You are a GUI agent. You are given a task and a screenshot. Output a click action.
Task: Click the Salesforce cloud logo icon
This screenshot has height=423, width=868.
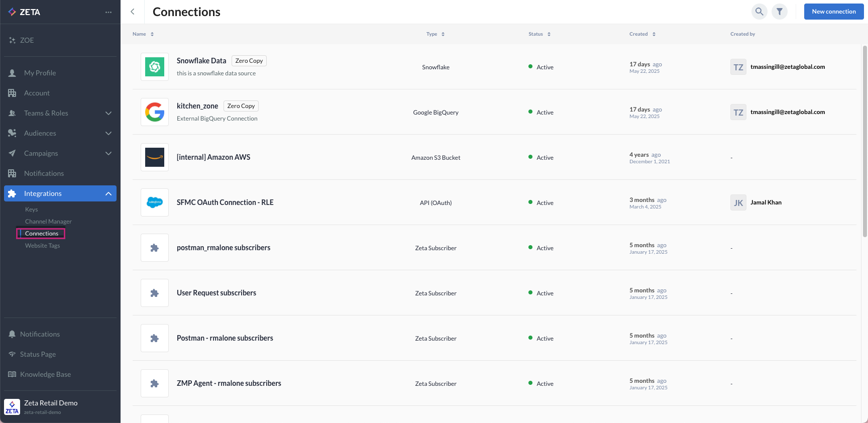pos(155,202)
